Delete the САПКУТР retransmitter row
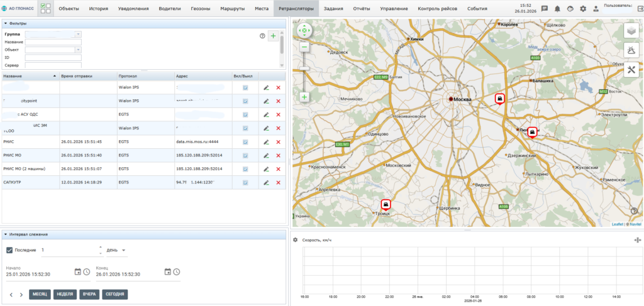644x306 pixels. pos(278,182)
